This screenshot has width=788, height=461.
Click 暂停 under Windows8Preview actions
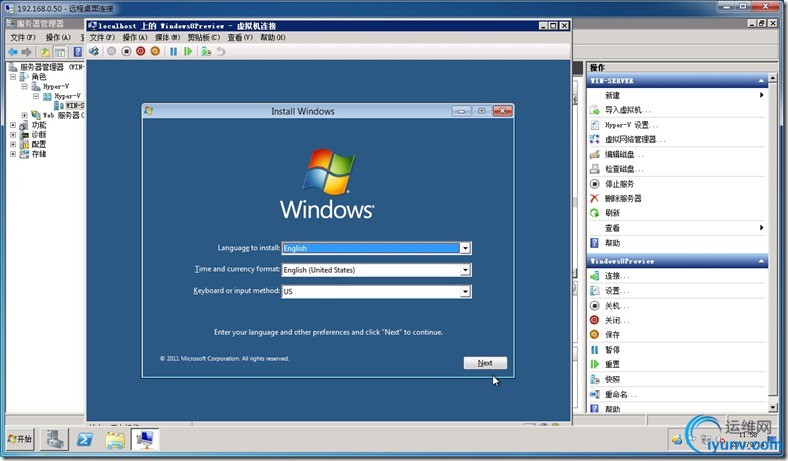[612, 350]
